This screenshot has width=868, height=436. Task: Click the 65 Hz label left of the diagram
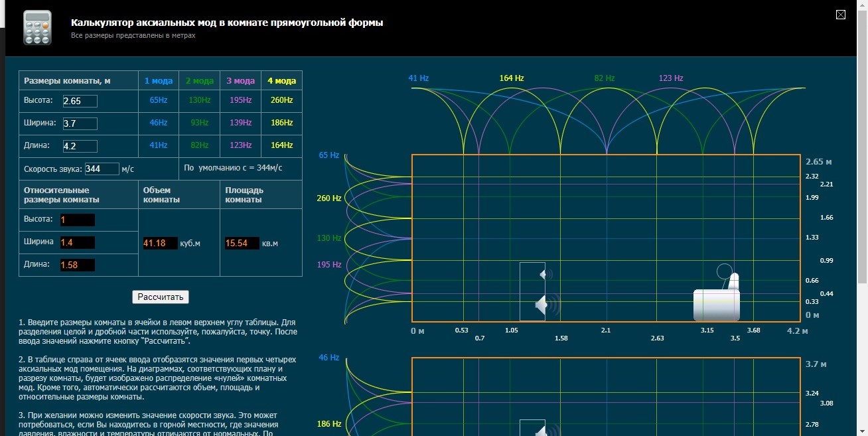tap(329, 155)
